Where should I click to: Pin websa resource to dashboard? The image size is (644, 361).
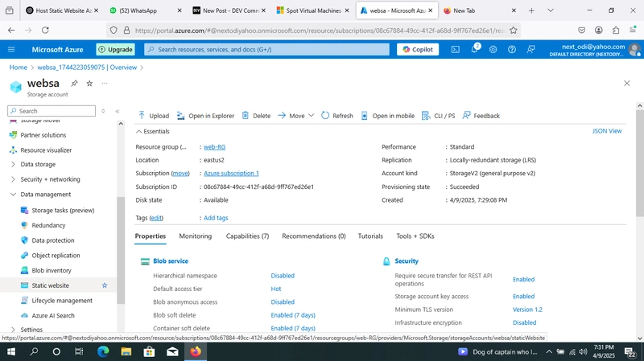[x=74, y=84]
